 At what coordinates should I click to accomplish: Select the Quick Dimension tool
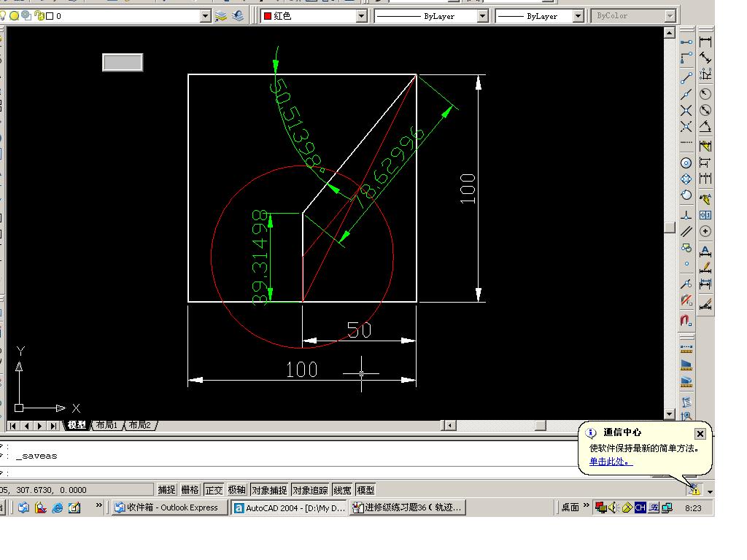(705, 146)
